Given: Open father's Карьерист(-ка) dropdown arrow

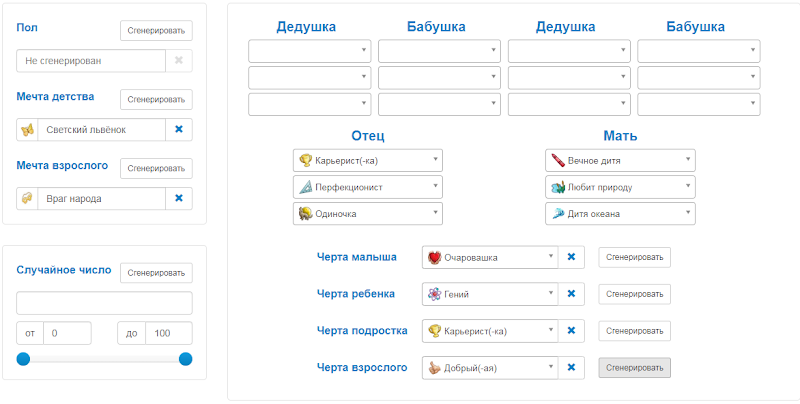Looking at the screenshot, I should pos(435,159).
